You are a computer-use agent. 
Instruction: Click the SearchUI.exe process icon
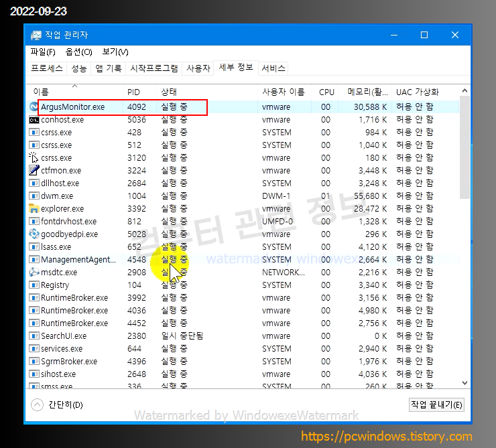click(34, 336)
